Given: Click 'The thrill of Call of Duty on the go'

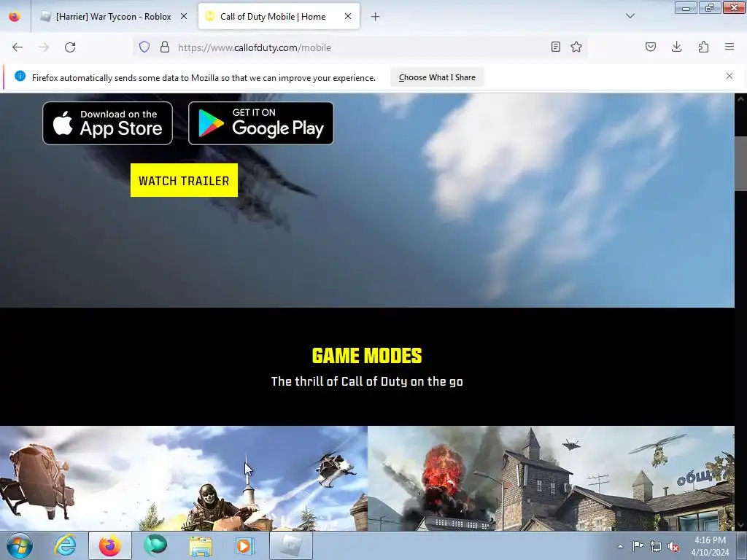Looking at the screenshot, I should click(367, 381).
